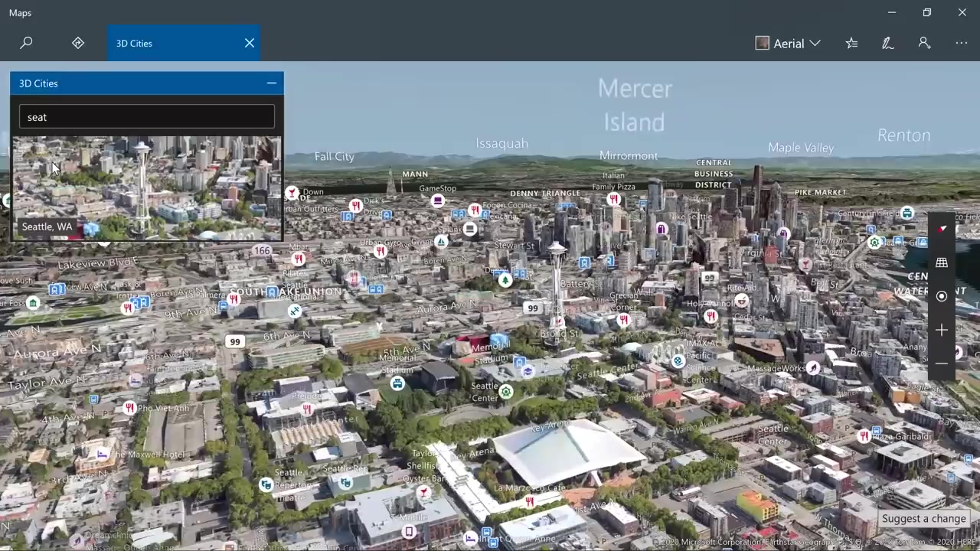Show my location on the map
This screenshot has height=551, width=980.
[x=942, y=296]
